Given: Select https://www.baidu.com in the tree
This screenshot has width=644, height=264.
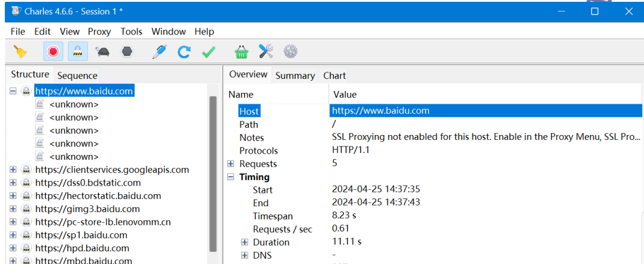Looking at the screenshot, I should click(84, 91).
